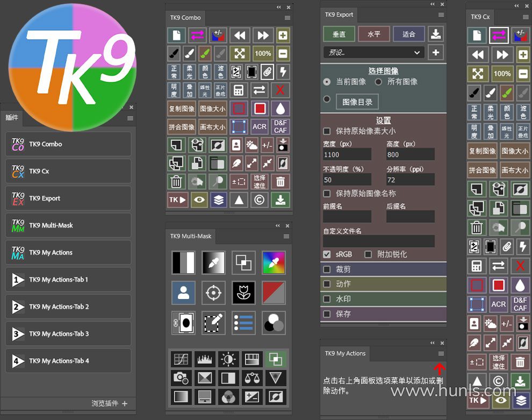Open ACR from the TK9 Combo panel
This screenshot has height=420, width=532.
pyautogui.click(x=260, y=127)
